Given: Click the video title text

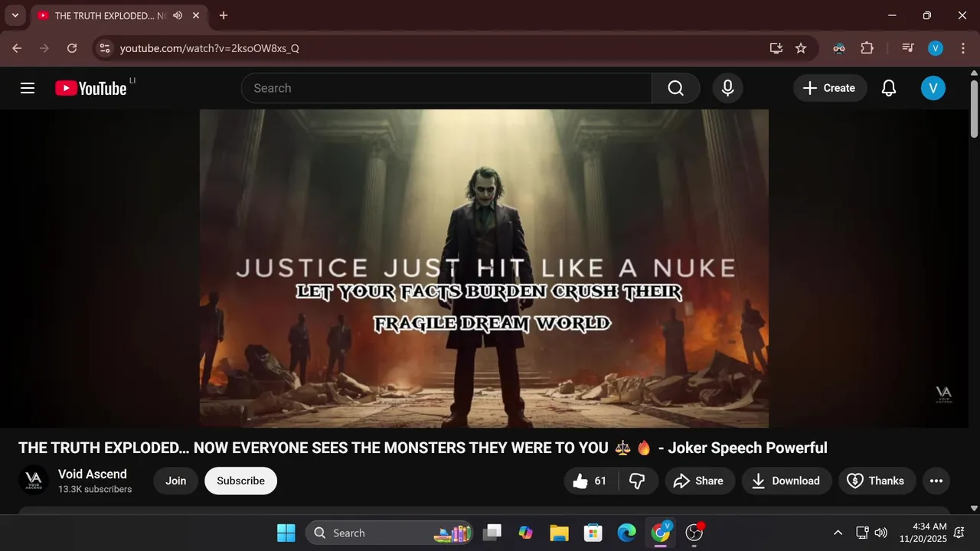Looking at the screenshot, I should pos(423,448).
